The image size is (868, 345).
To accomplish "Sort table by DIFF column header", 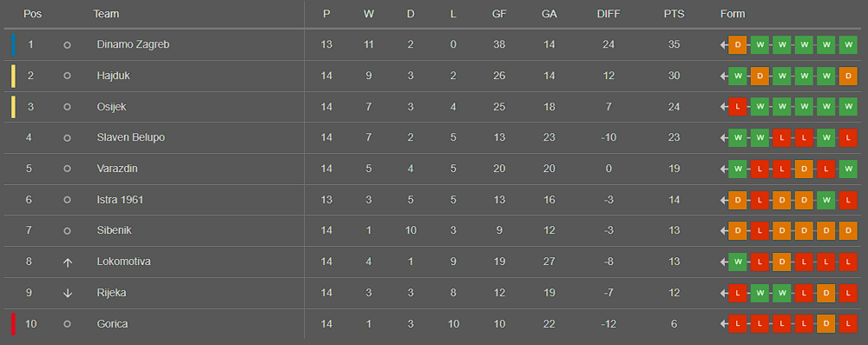I will (608, 15).
